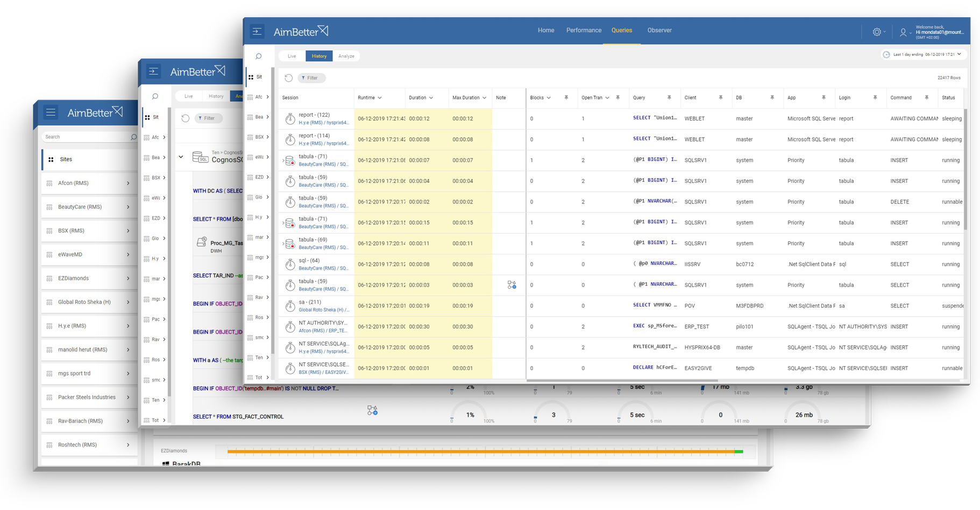
Task: Expand tabula - (71) blocked row at 17:21:08
Action: coord(283,160)
